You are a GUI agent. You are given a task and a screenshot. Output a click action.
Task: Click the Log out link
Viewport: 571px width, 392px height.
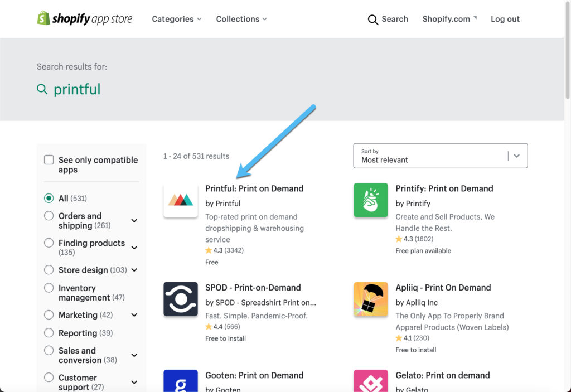point(505,19)
